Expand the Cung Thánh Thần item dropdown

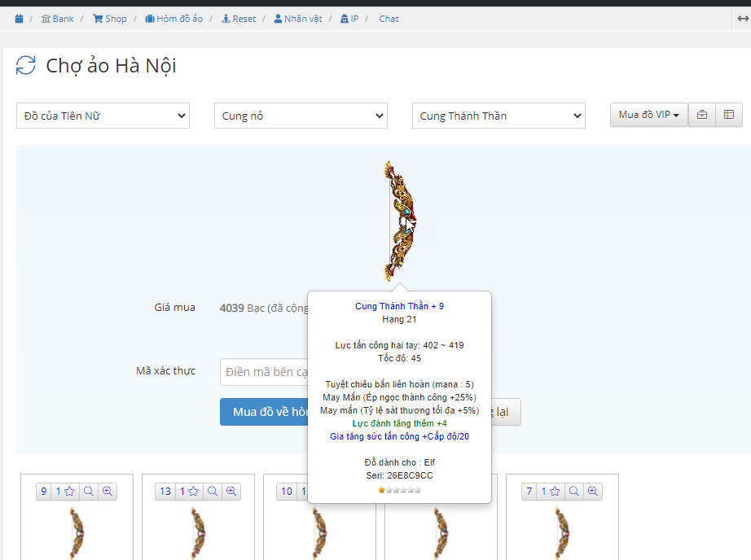[x=498, y=116]
